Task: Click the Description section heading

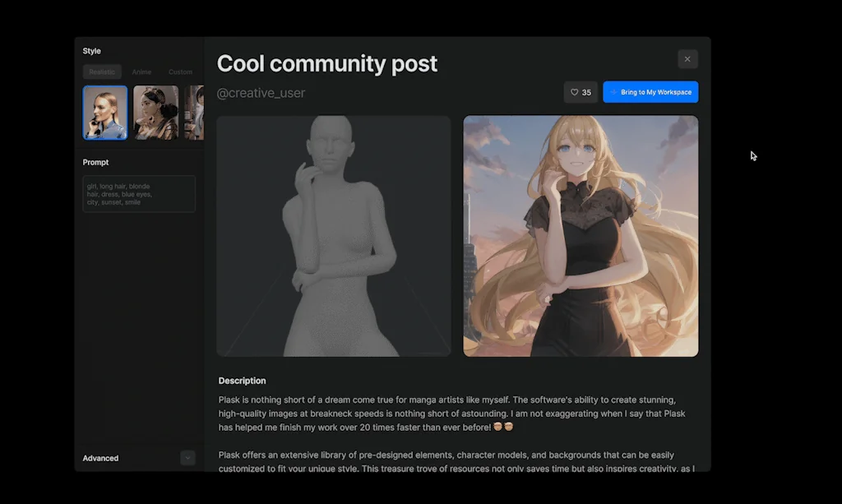Action: (x=242, y=381)
